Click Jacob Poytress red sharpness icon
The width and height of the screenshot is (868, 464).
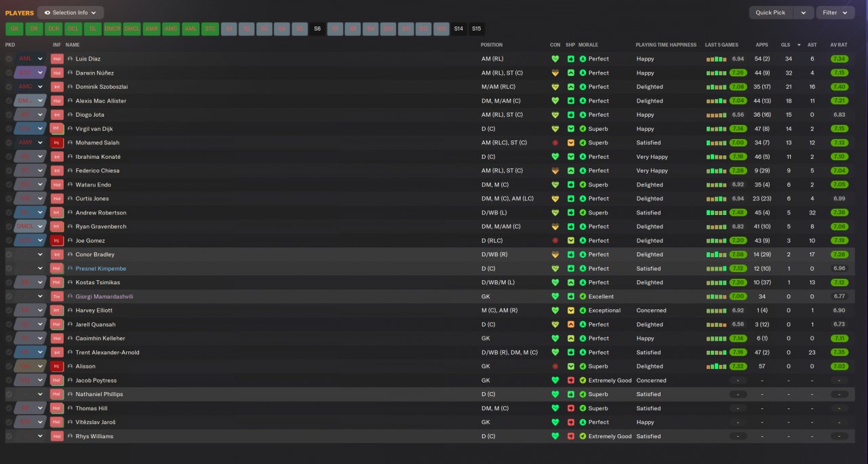click(x=571, y=381)
